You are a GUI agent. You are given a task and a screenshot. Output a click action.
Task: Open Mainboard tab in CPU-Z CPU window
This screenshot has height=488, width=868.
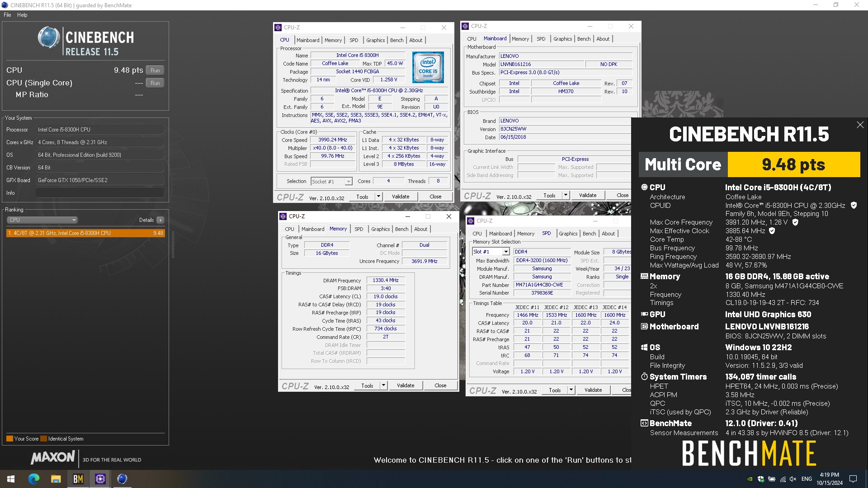(308, 40)
